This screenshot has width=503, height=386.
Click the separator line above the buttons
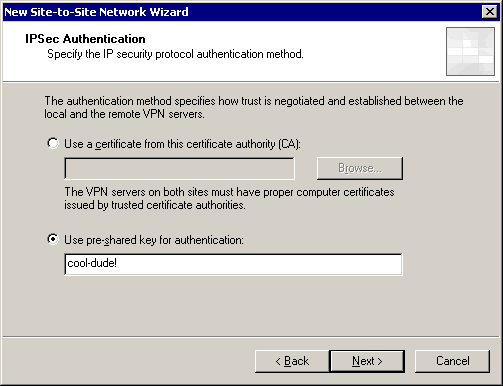coord(251,337)
